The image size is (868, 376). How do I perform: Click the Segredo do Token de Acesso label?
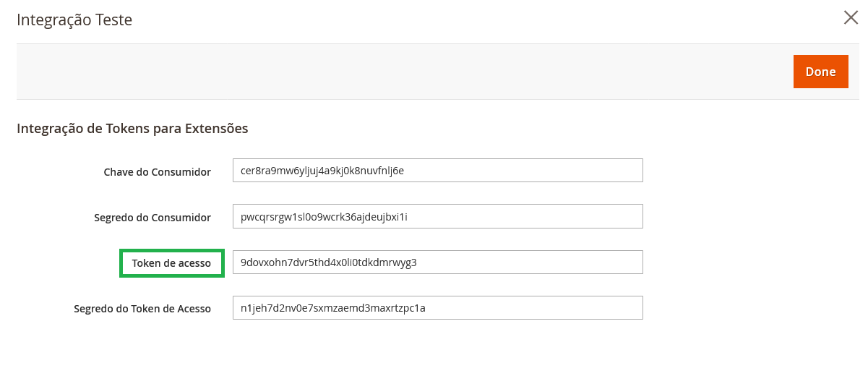142,309
